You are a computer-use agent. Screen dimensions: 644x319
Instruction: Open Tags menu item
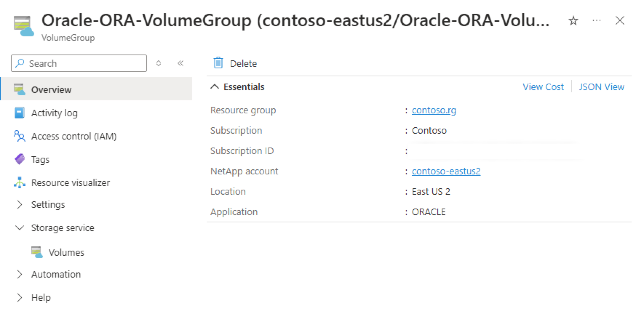coord(40,159)
